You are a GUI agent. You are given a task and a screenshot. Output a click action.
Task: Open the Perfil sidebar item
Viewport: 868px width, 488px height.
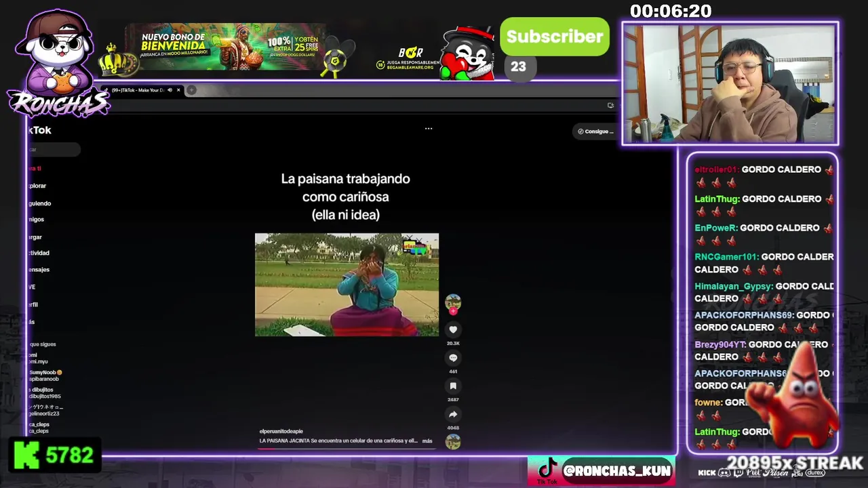[x=33, y=304]
